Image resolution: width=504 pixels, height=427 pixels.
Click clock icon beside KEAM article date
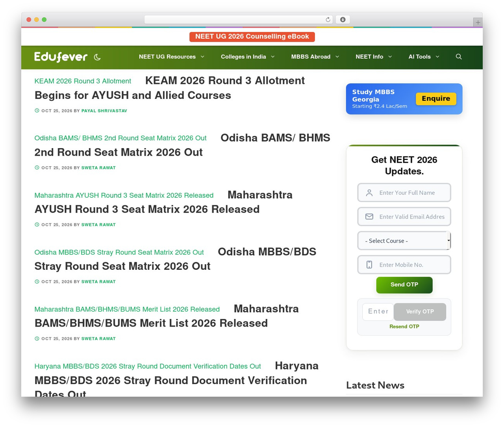[x=37, y=111]
